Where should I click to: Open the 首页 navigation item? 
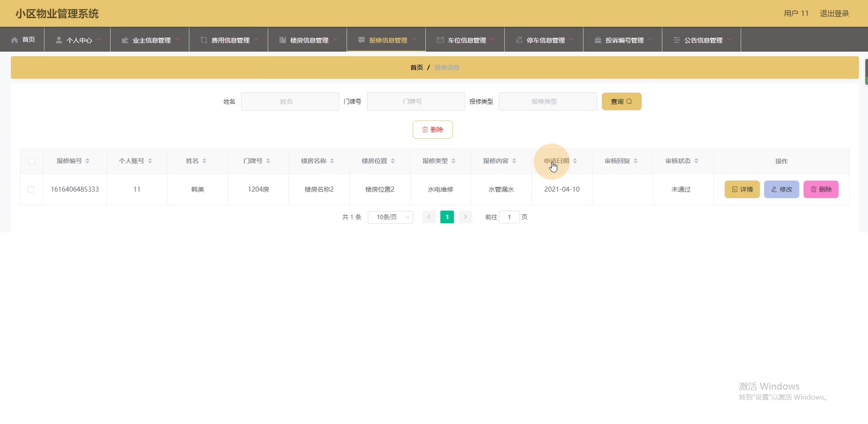(x=22, y=39)
